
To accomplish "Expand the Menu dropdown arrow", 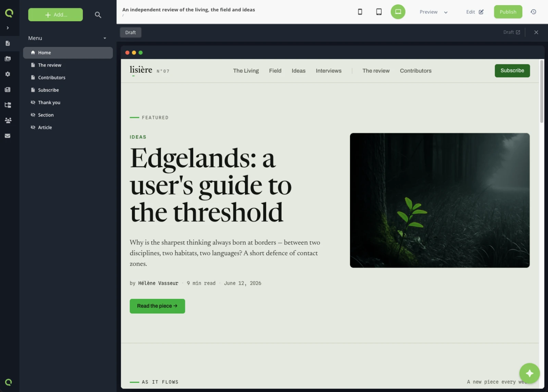I will pos(105,38).
